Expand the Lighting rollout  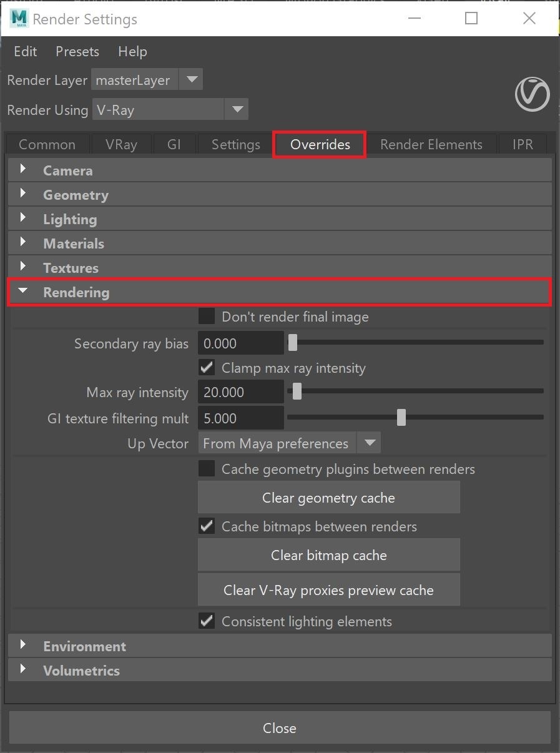point(280,219)
